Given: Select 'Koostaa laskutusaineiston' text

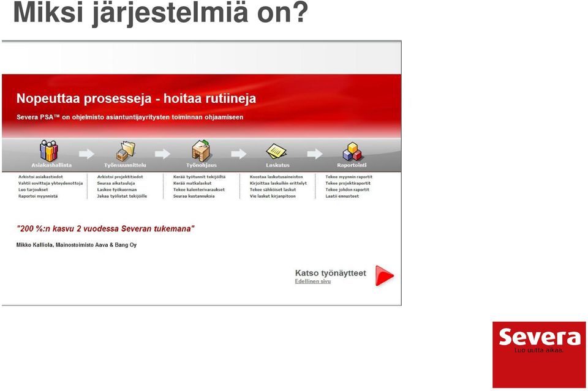Looking at the screenshot, I should click(x=276, y=177).
